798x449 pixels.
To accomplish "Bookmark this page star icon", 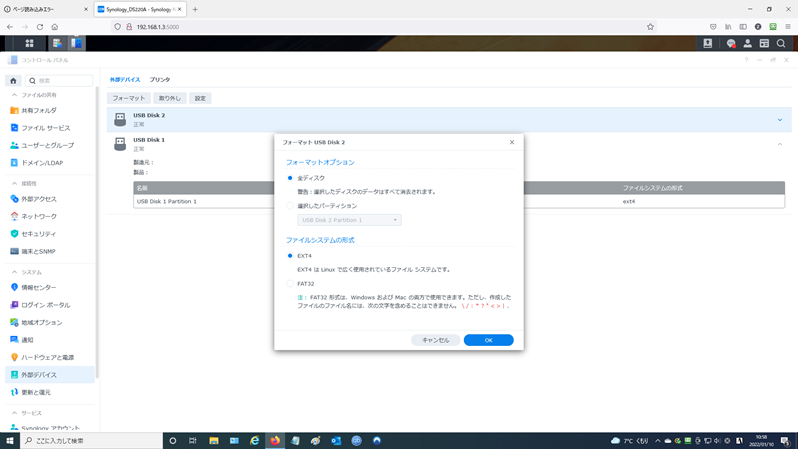I will tap(650, 26).
